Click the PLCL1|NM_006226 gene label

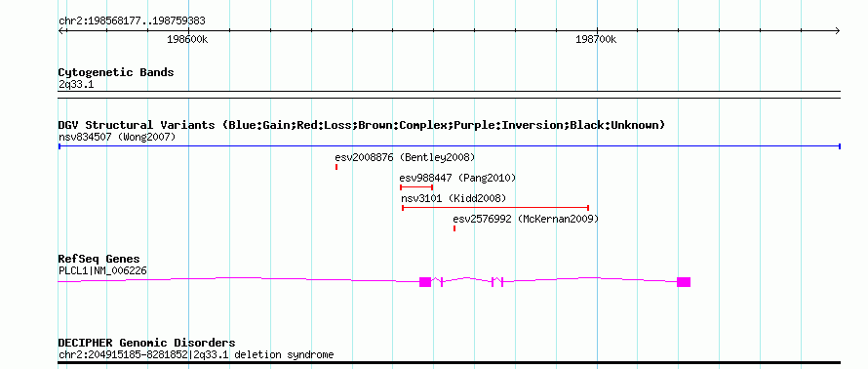point(103,271)
